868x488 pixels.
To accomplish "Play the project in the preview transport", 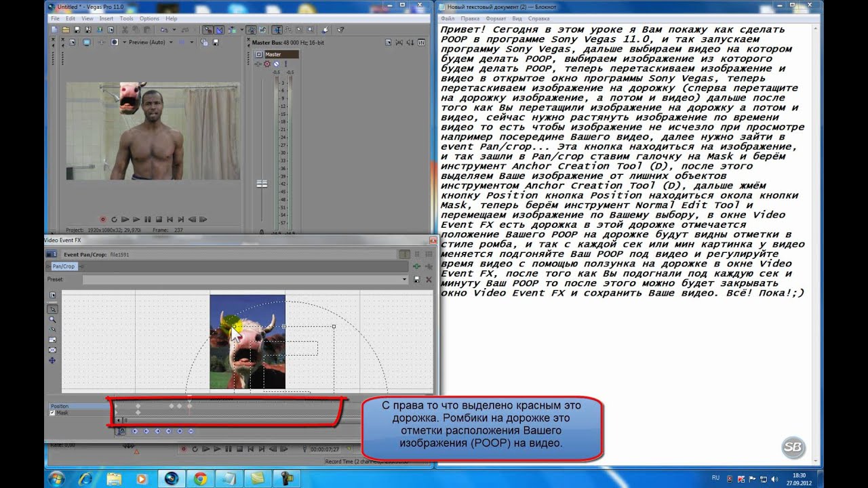I will click(136, 220).
